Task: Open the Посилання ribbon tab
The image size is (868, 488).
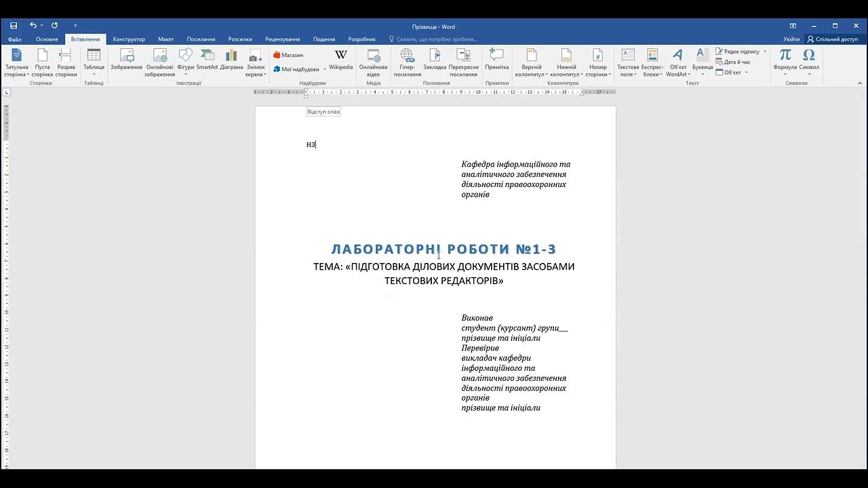Action: (201, 39)
